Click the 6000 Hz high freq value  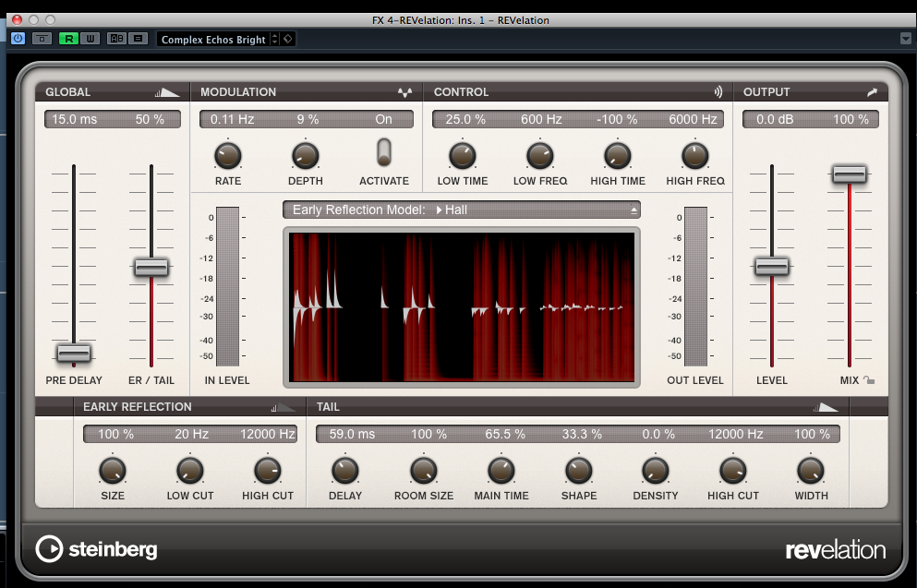[x=693, y=119]
